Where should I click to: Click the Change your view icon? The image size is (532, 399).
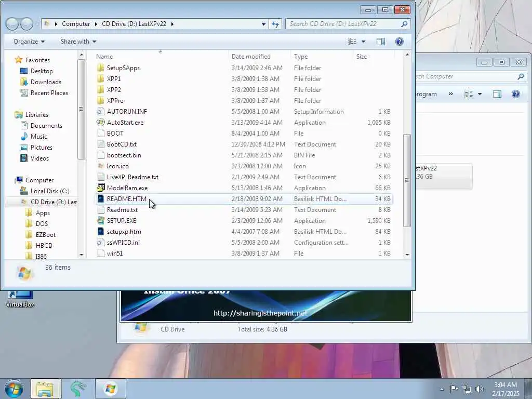pos(352,42)
